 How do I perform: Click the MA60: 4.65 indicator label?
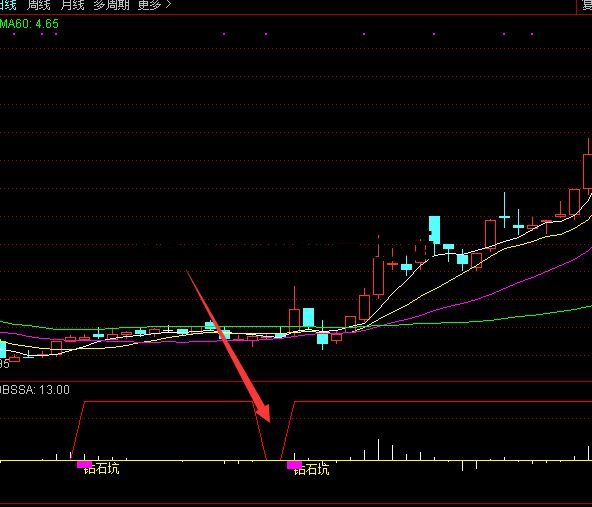tap(29, 24)
